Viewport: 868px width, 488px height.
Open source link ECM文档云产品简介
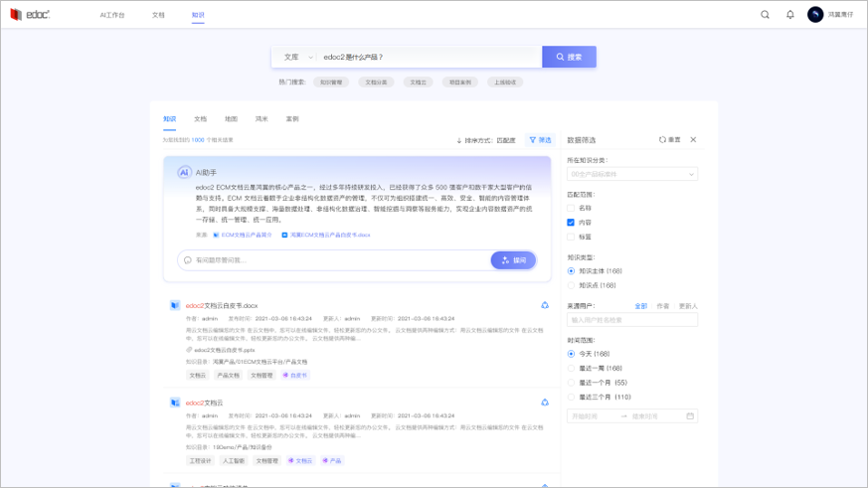(247, 236)
